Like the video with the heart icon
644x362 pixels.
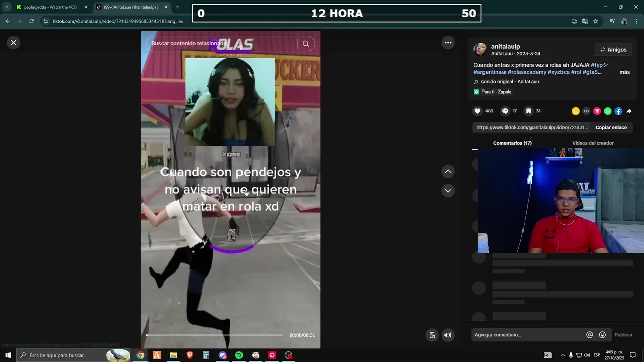click(x=477, y=111)
